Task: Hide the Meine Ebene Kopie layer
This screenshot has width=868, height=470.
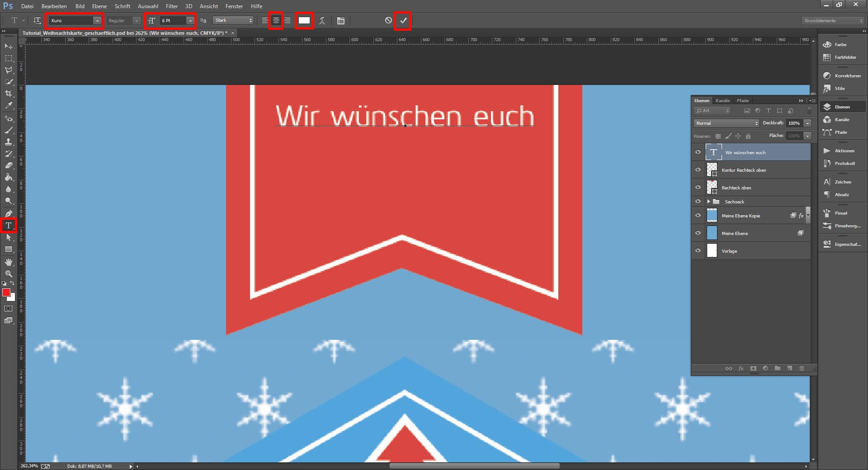Action: pos(698,216)
